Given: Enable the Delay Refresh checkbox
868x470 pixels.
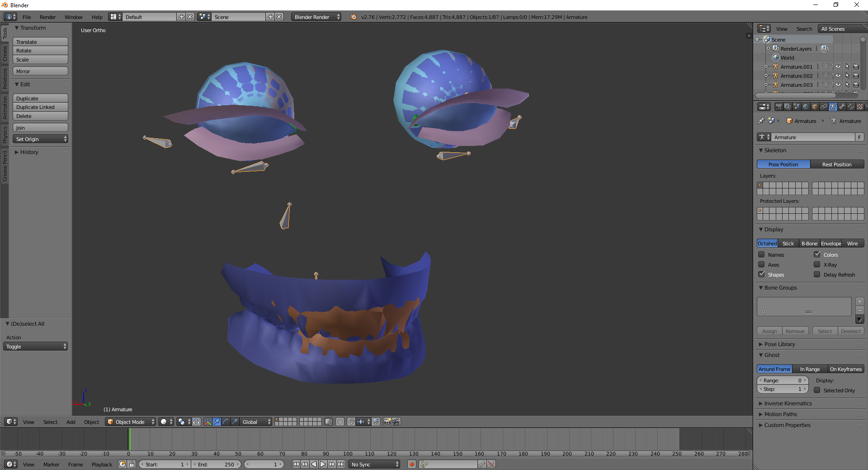Looking at the screenshot, I should 817,274.
